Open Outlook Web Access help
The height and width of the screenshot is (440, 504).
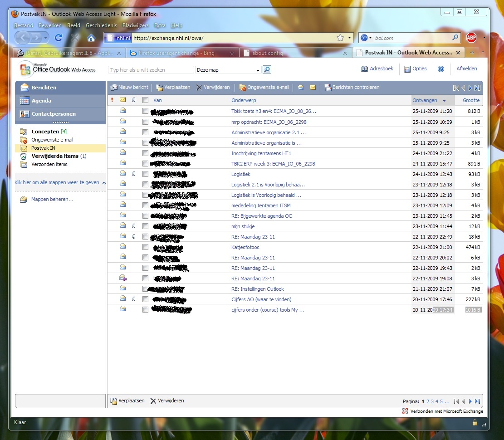[x=441, y=69]
